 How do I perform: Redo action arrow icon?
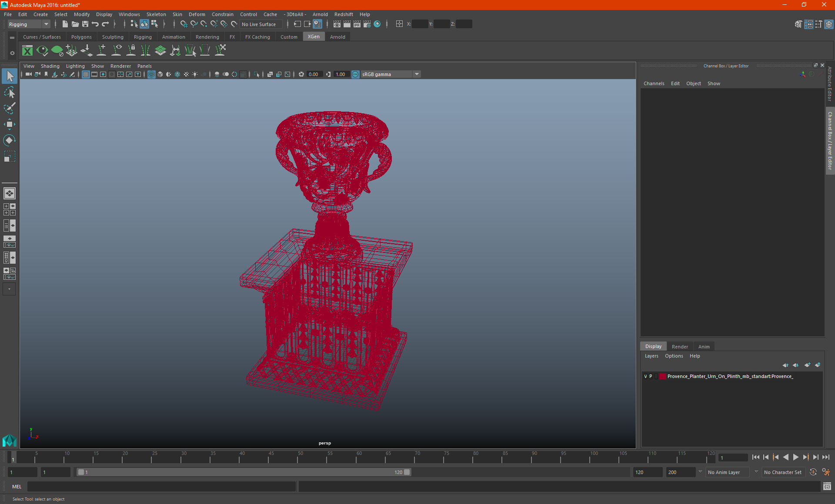click(x=105, y=24)
